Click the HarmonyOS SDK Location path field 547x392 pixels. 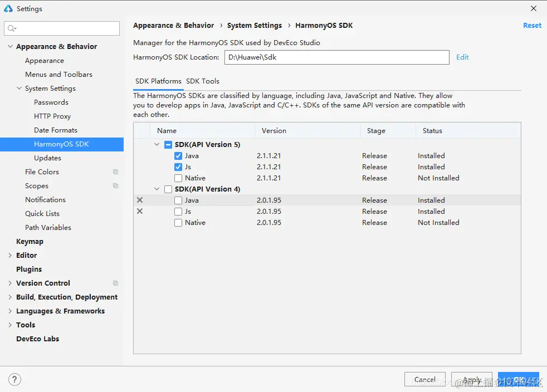336,57
